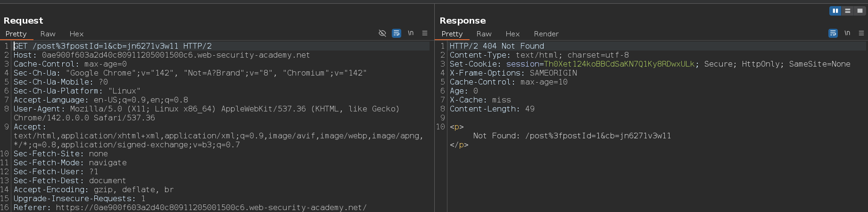Screen dimensions: 868x212
Task: Show non-printable characters in Request
Action: [411, 33]
